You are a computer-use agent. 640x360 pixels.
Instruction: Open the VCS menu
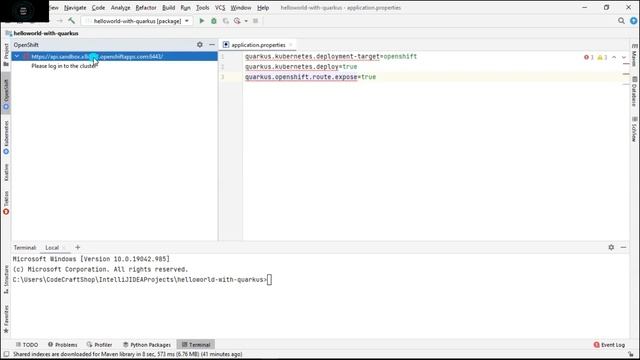click(x=220, y=8)
